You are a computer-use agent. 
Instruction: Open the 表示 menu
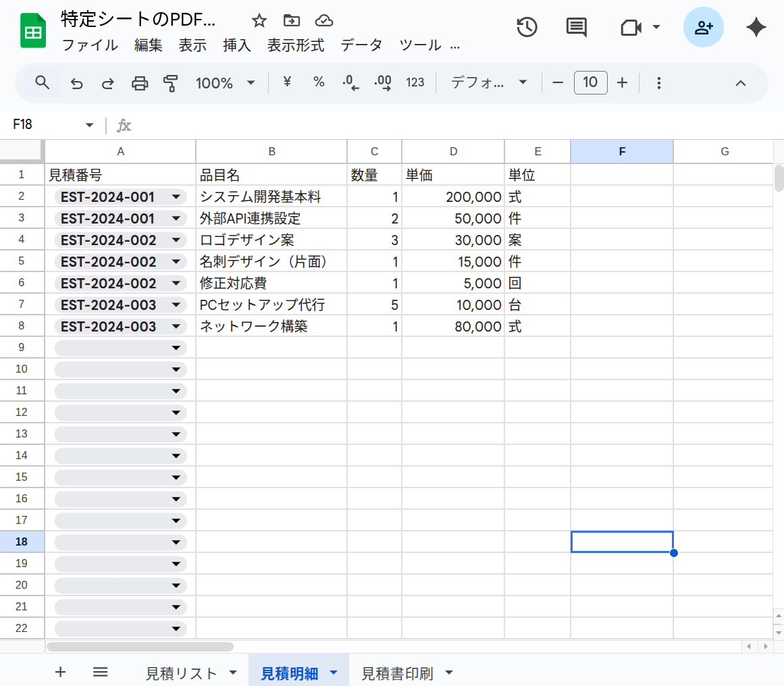pos(192,45)
